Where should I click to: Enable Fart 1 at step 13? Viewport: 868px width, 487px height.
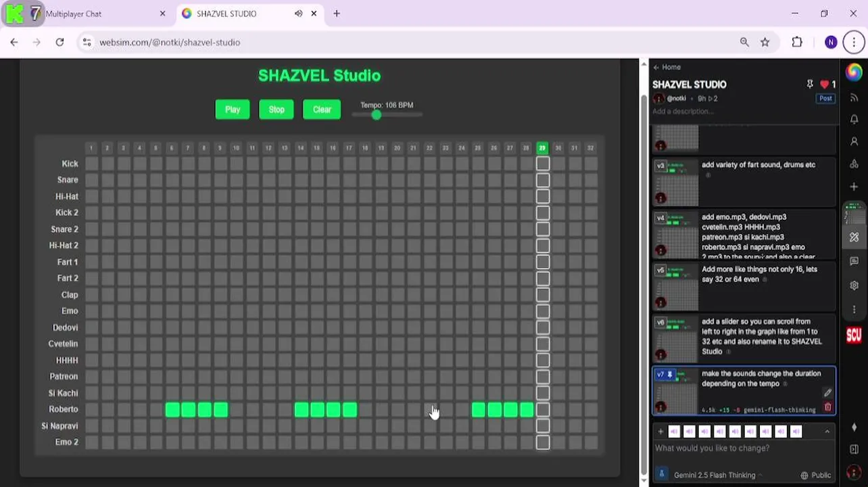click(285, 262)
